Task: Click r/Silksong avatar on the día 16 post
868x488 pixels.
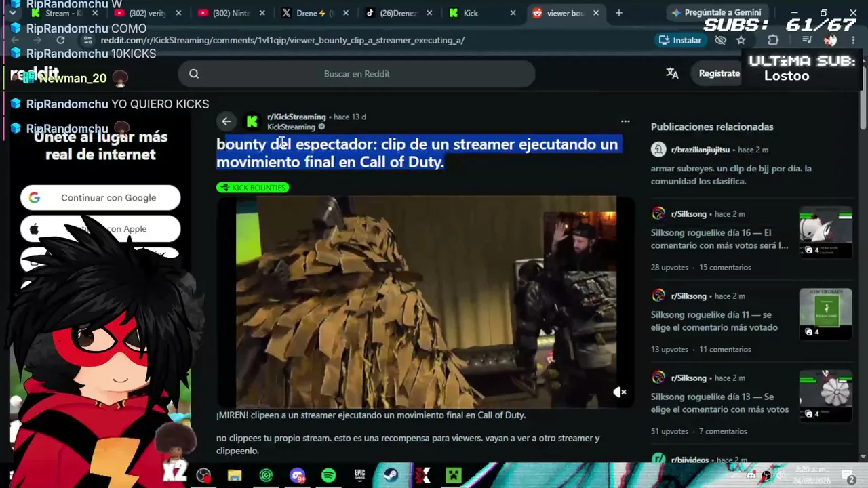Action: 658,214
